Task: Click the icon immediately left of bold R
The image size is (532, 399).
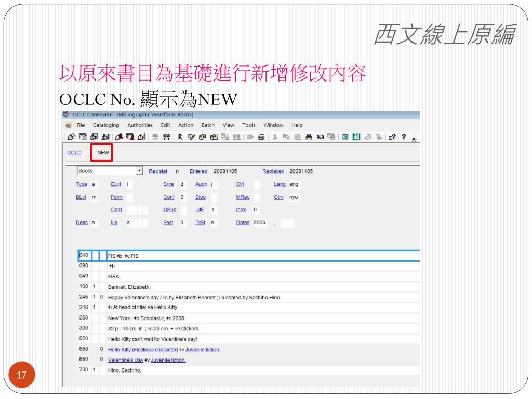Action: pos(166,137)
